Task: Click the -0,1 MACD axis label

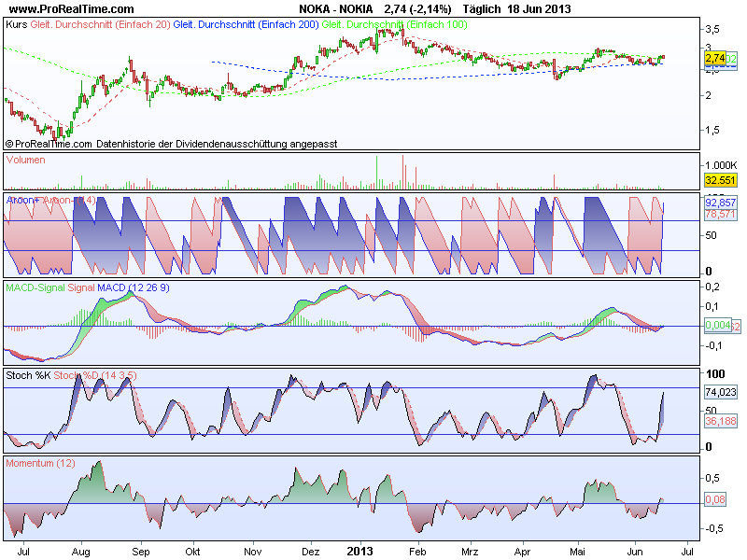Action: (x=713, y=345)
